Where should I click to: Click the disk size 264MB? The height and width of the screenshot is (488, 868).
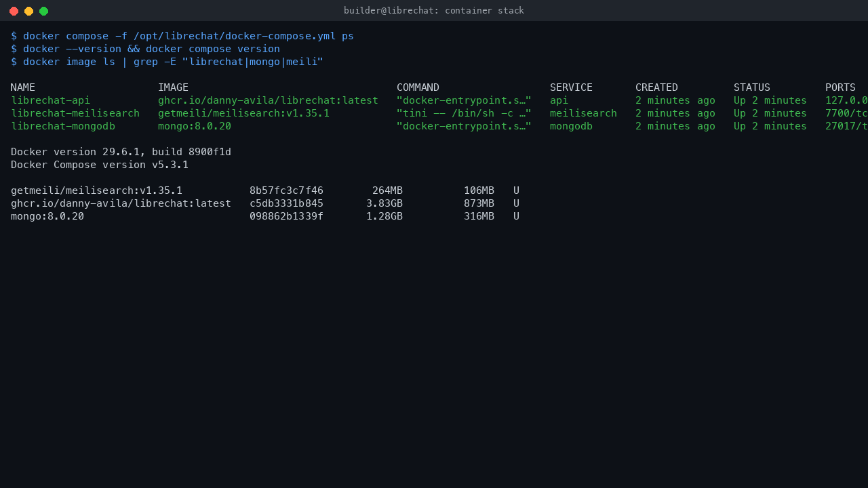pos(387,190)
